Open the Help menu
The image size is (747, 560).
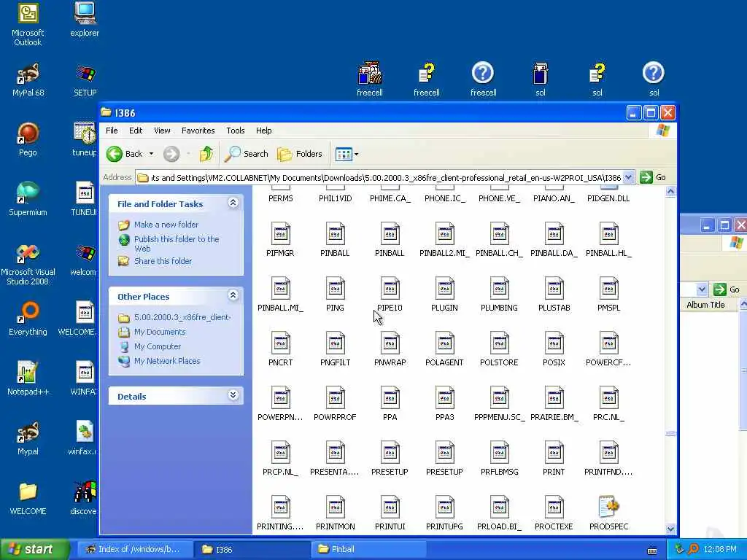(263, 131)
